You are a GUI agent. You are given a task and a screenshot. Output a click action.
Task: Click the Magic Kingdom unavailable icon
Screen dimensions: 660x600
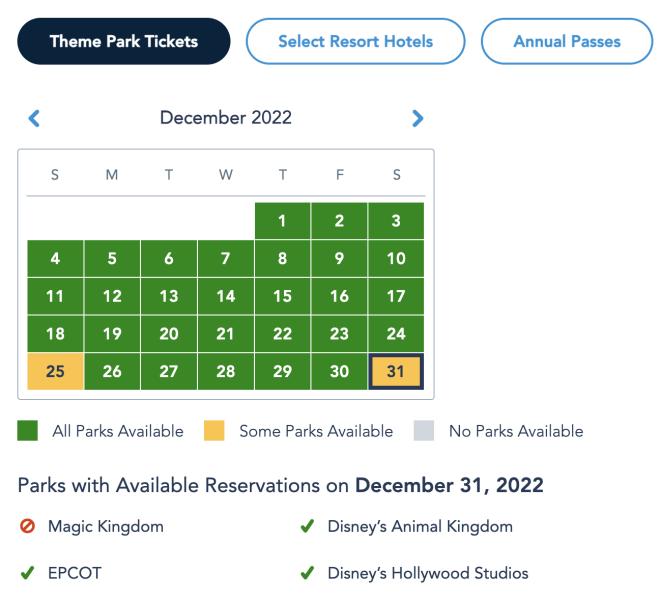coord(28,526)
